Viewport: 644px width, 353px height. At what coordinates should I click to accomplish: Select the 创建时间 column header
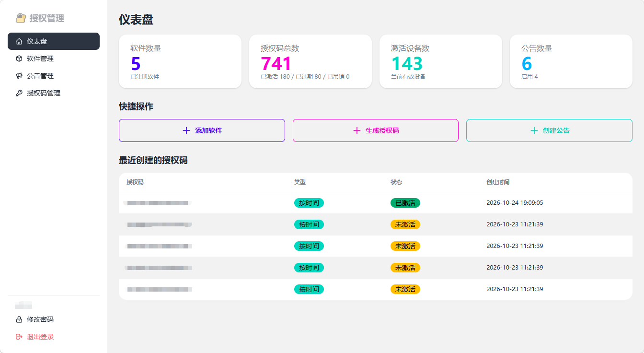(x=498, y=182)
